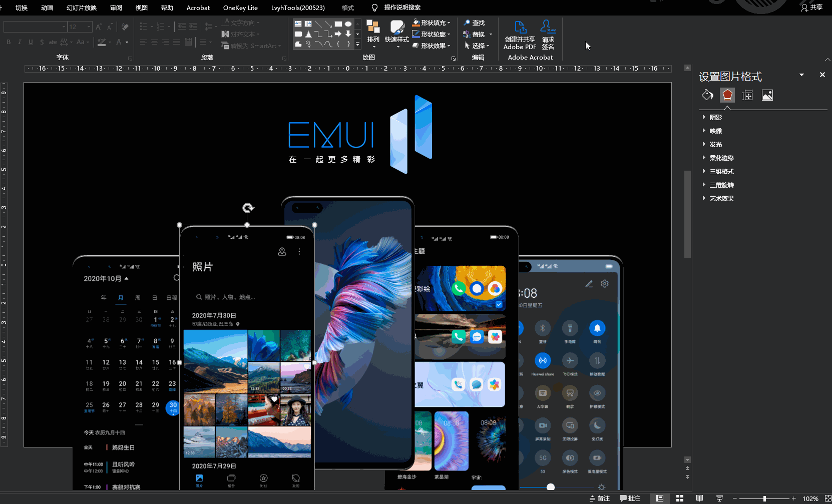The image size is (832, 504).
Task: Select the triangle shape in gallery
Action: pyautogui.click(x=308, y=34)
